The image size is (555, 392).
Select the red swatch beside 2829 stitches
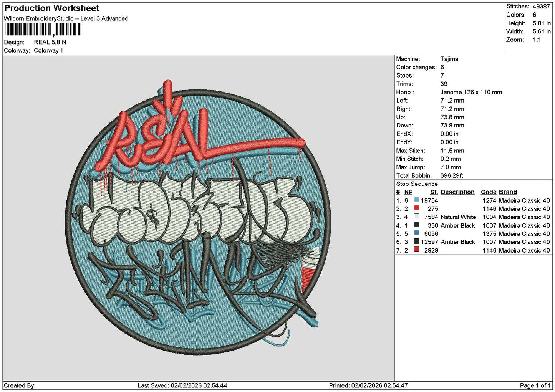[416, 250]
